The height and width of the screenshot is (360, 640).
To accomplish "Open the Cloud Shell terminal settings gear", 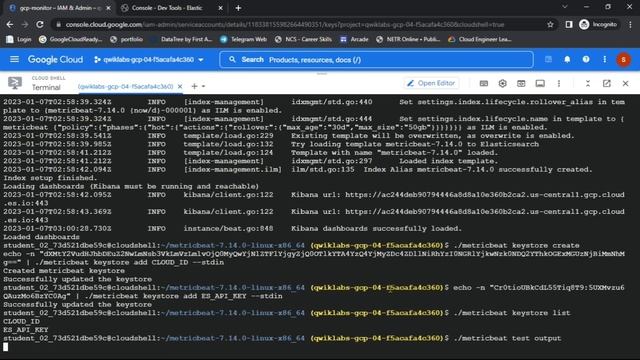I will (x=502, y=83).
